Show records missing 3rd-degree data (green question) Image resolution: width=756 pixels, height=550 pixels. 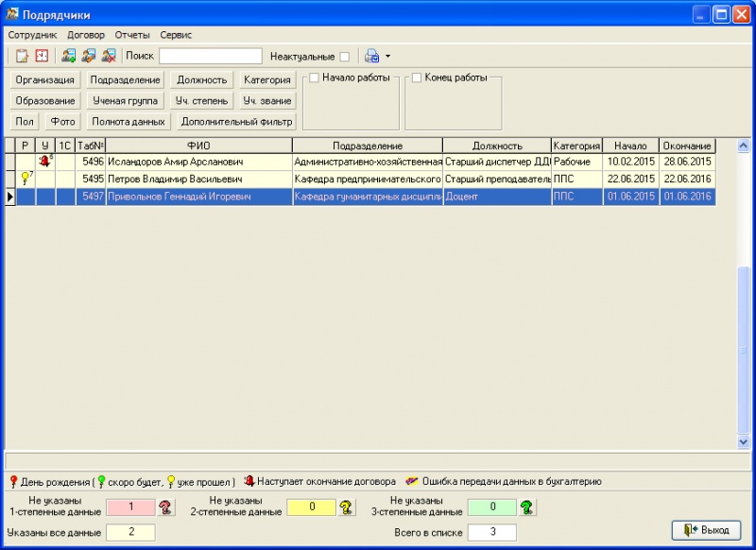pyautogui.click(x=526, y=507)
